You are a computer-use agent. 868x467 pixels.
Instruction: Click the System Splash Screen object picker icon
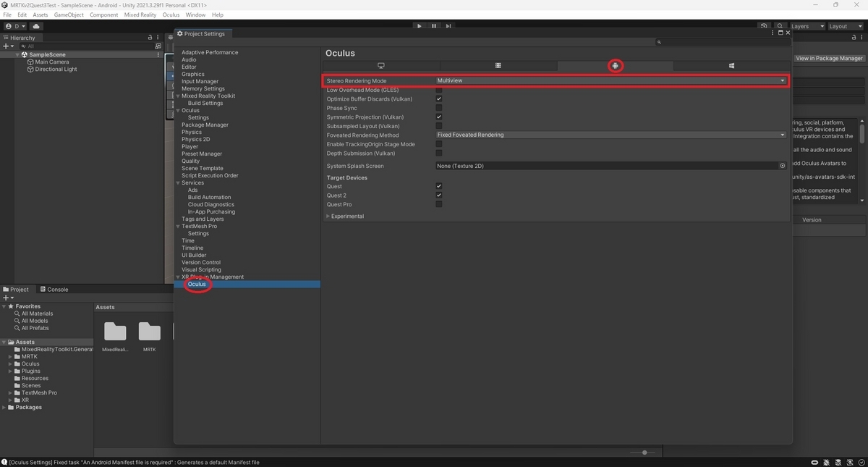[782, 166]
